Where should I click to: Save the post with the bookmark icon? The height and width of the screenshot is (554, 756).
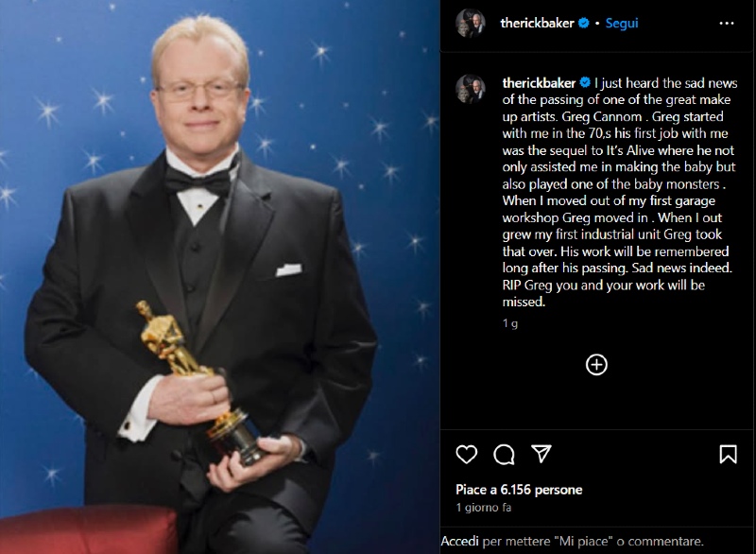[728, 454]
